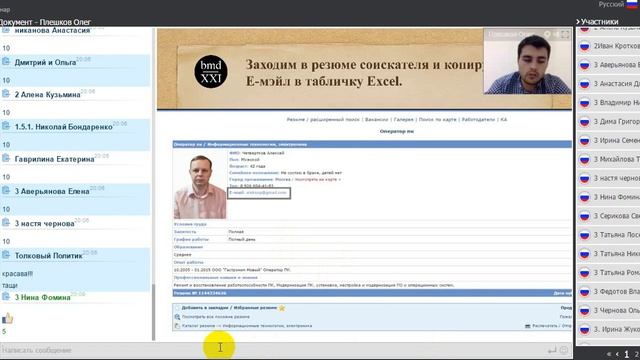
Task: Select participant 3. Ирина Жуко in the list
Action: 608,329
